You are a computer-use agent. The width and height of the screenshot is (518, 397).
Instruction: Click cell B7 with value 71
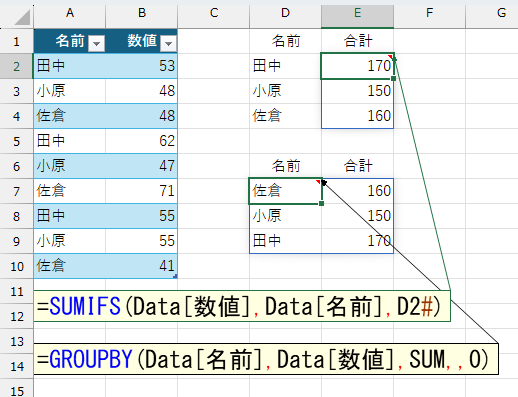point(142,191)
